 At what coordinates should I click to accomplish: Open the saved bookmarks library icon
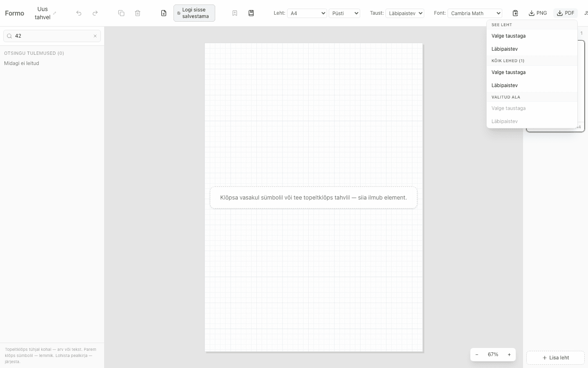click(251, 13)
